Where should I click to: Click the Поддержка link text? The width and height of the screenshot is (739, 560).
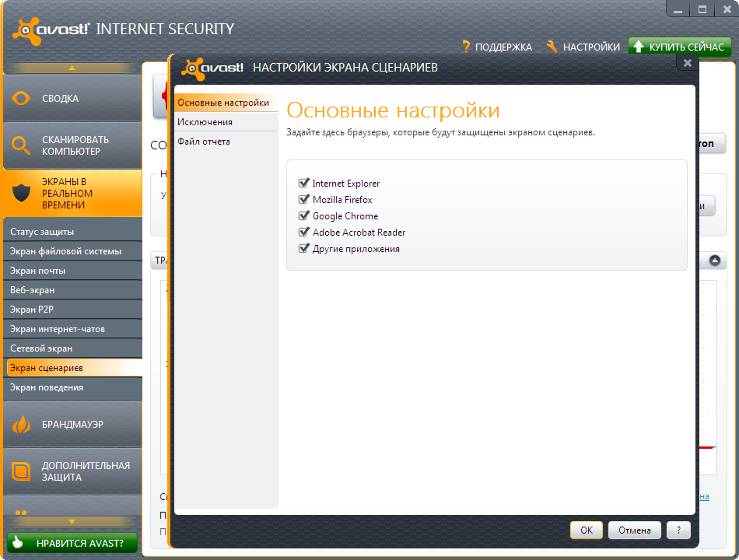(x=503, y=47)
